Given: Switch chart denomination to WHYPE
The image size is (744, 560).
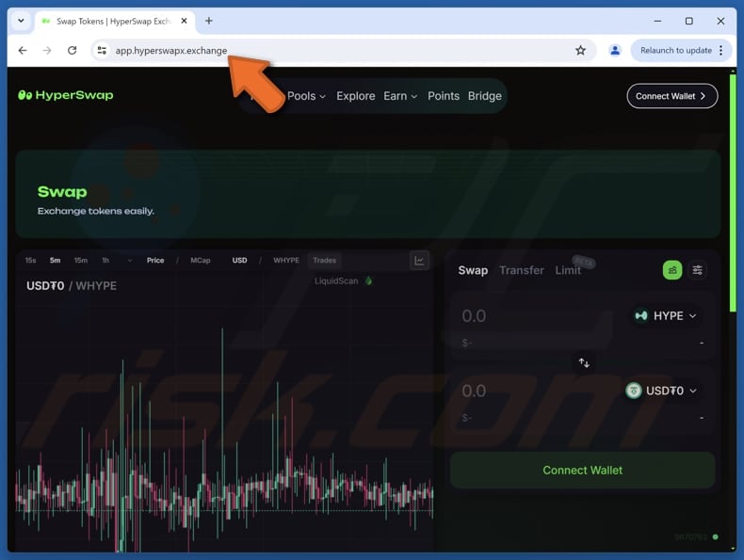Looking at the screenshot, I should [285, 261].
